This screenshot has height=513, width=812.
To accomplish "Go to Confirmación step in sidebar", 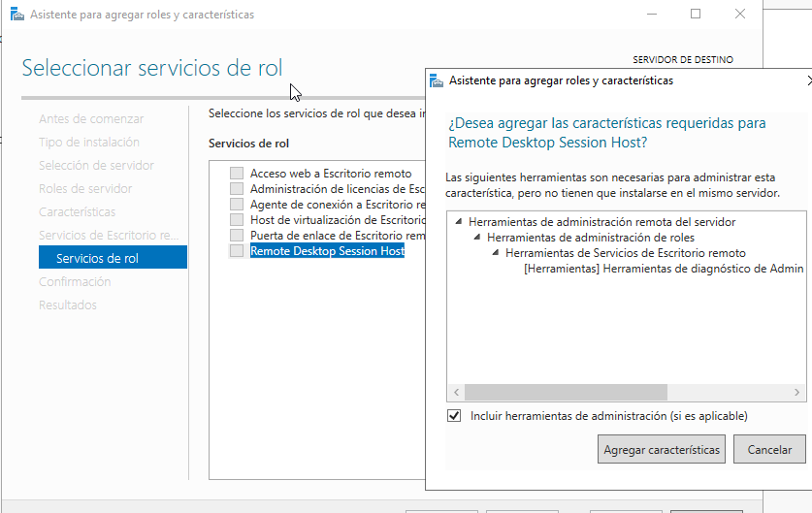I will point(75,281).
